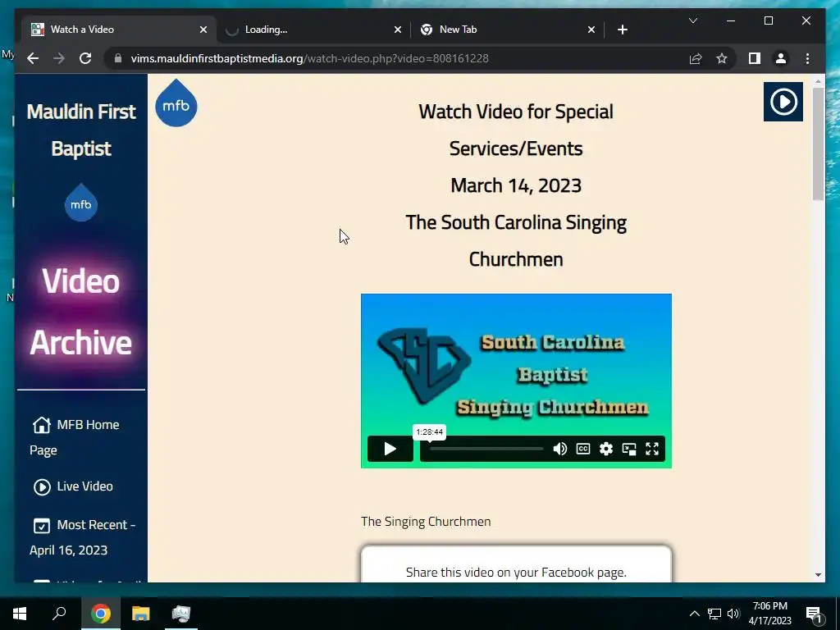Go forward in browser history
This screenshot has width=840, height=630.
(x=59, y=58)
